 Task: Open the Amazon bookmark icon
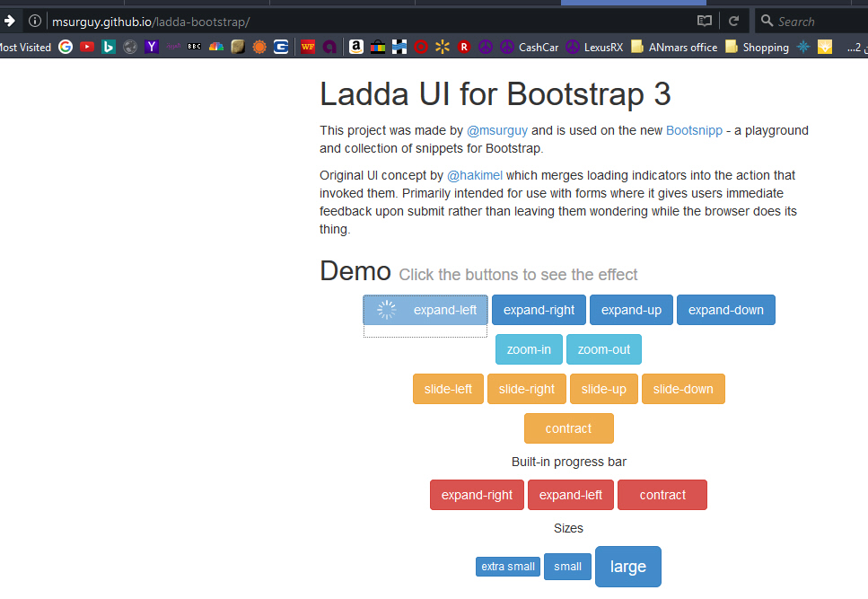(x=356, y=47)
